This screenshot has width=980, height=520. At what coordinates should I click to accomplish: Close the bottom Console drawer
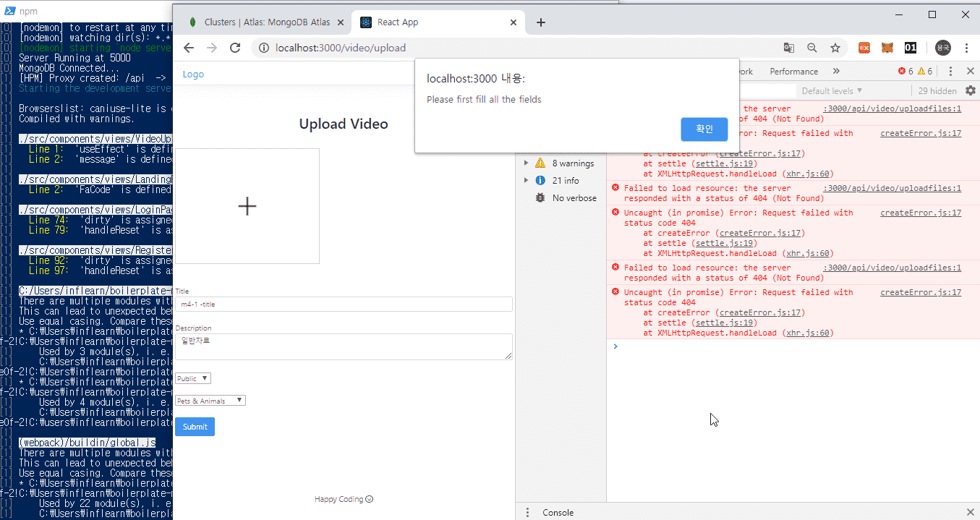click(x=970, y=512)
